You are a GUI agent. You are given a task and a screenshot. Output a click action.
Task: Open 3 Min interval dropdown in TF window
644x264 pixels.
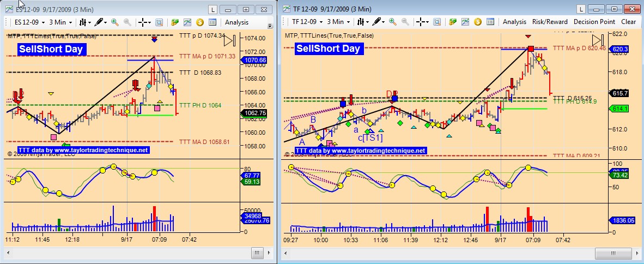click(x=338, y=22)
